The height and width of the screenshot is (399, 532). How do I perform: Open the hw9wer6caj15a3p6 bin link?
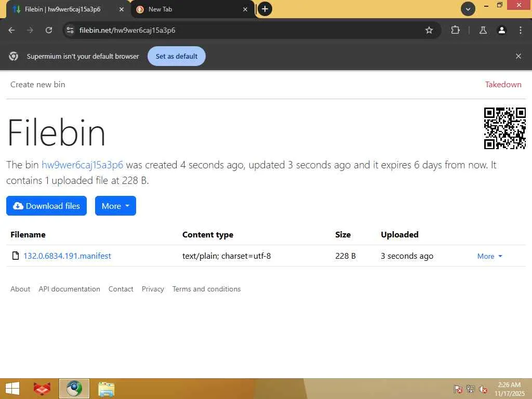click(82, 165)
